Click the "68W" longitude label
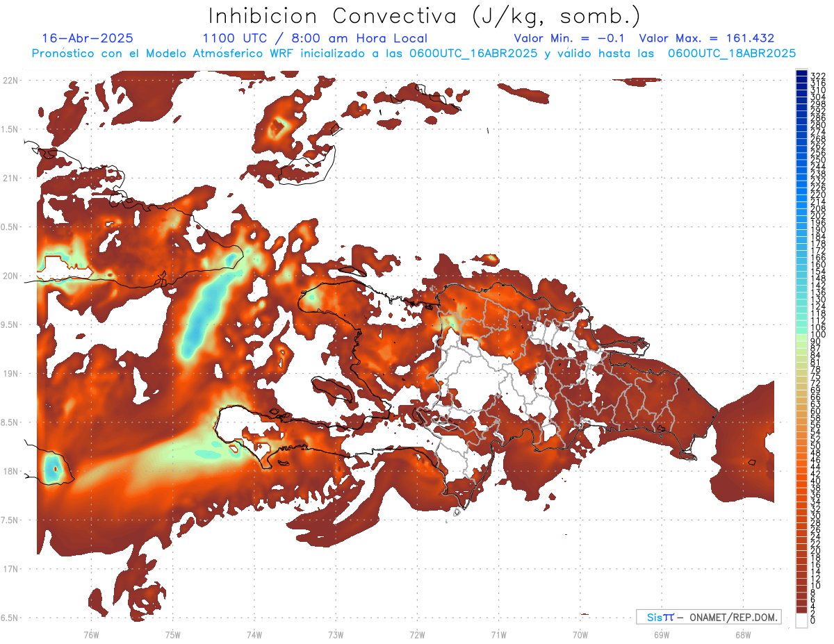Screen dimensions: 834x644 click(743, 634)
